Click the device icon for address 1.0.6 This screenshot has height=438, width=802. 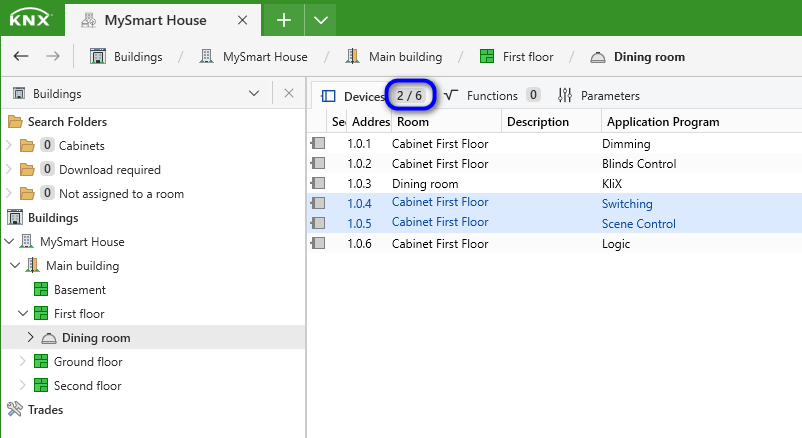318,243
